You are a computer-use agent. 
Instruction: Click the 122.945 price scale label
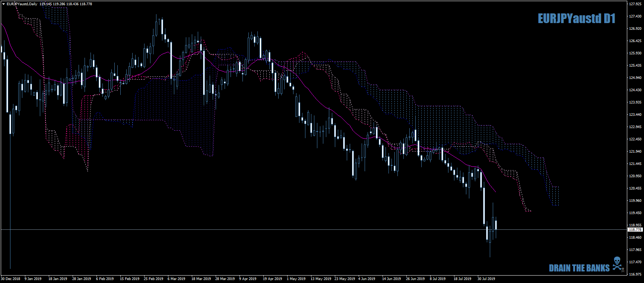pos(635,127)
